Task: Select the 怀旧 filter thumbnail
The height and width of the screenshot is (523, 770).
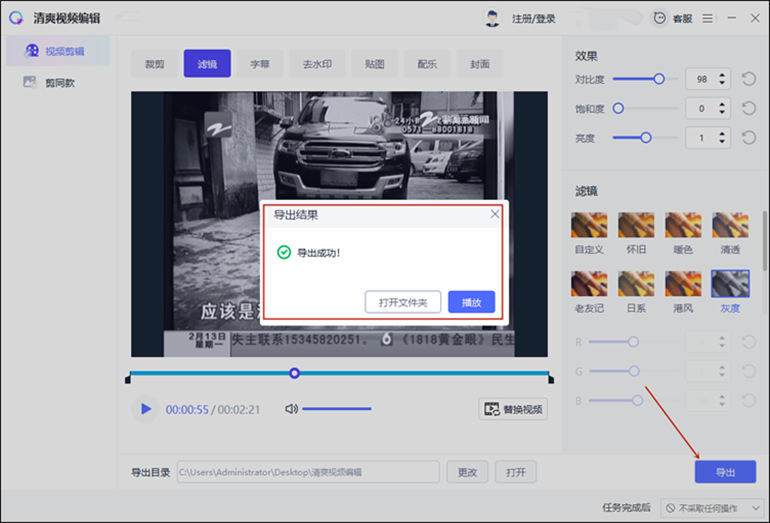Action: [636, 225]
